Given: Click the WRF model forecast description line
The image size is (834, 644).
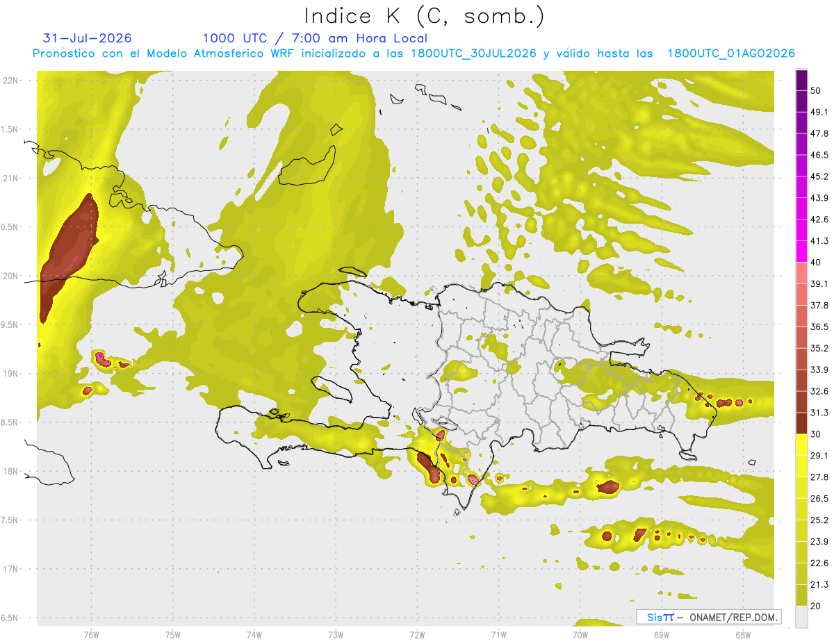Looking at the screenshot, I should coord(414,53).
